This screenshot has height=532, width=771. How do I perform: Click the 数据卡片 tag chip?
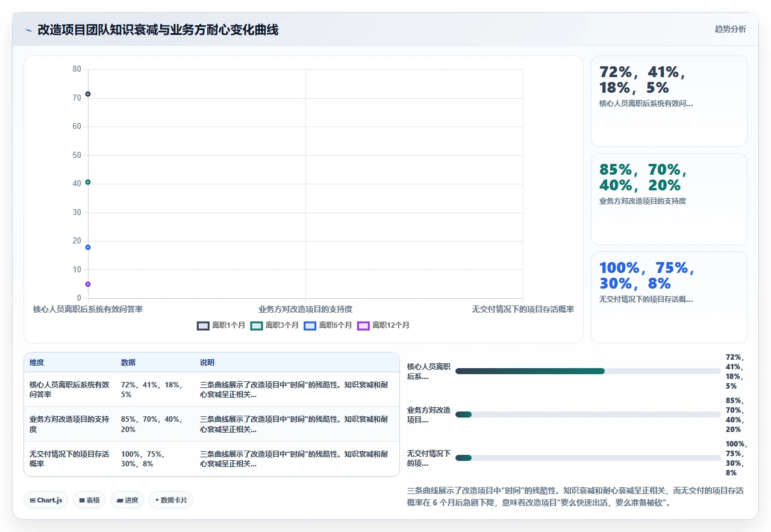click(171, 500)
